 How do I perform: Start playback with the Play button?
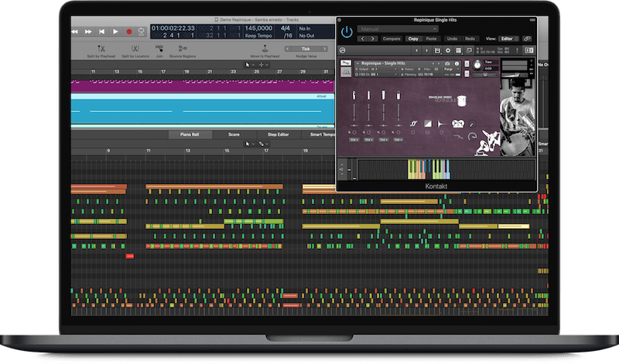tap(115, 32)
